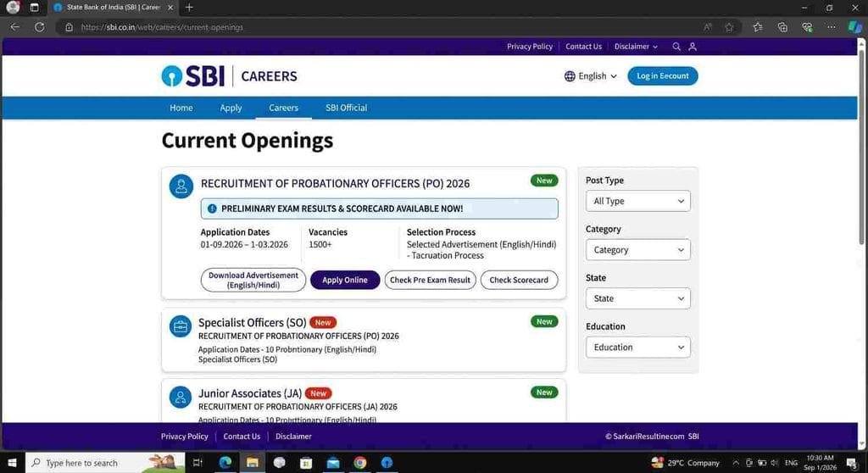Click the Log in Ecount button

663,76
